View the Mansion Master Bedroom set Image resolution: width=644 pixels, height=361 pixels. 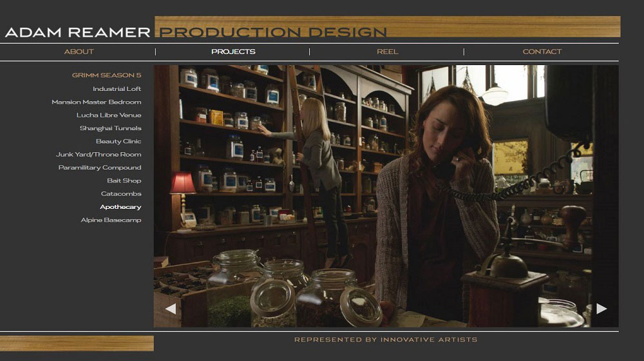pos(97,102)
